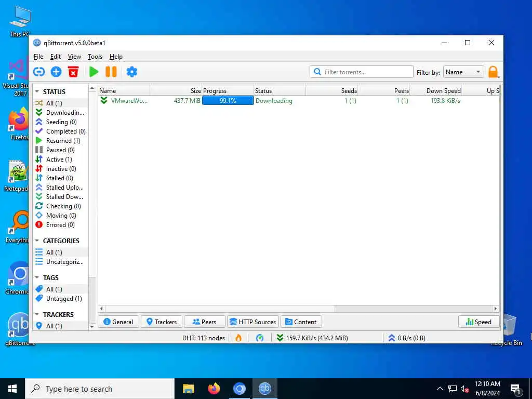The width and height of the screenshot is (532, 399).
Task: Switch to the Trackers tab
Action: pos(162,322)
